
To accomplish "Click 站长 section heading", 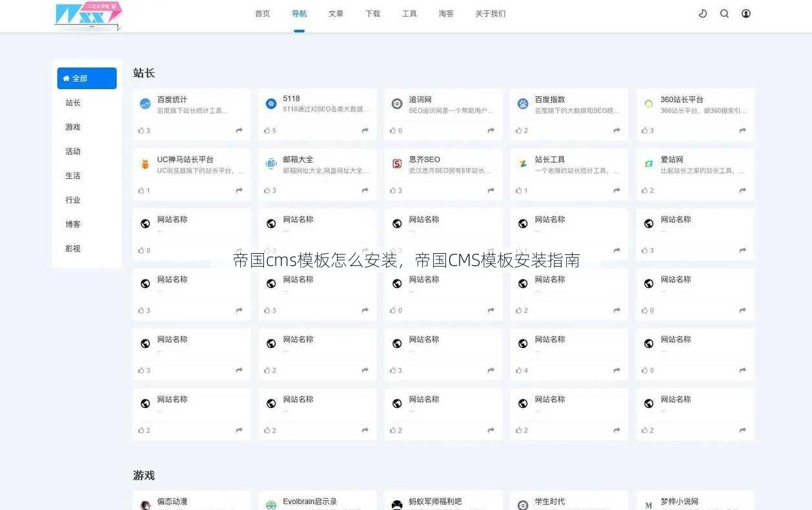I will pyautogui.click(x=144, y=73).
